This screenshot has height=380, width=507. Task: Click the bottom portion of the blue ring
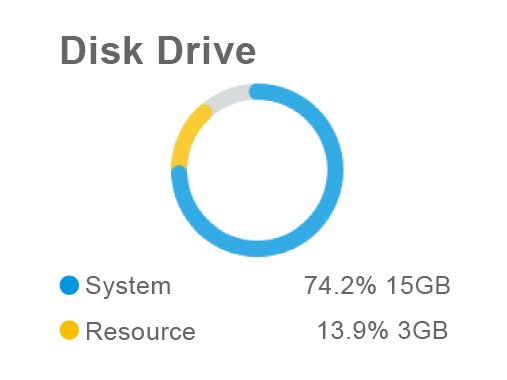click(x=257, y=248)
